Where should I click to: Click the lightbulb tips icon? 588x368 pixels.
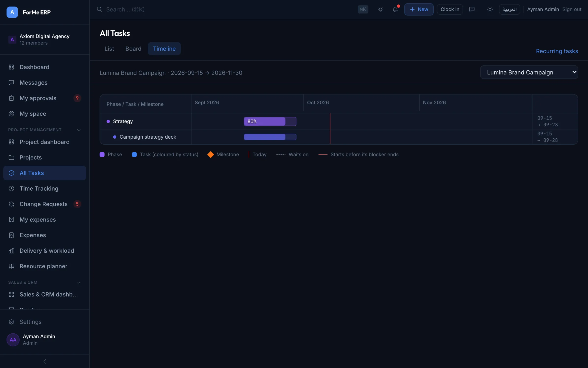pos(380,9)
